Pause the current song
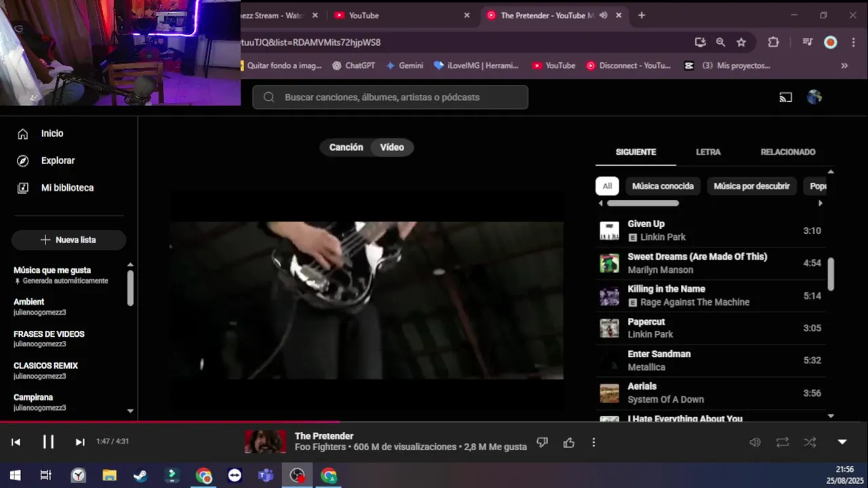Image resolution: width=868 pixels, height=488 pixels. coord(48,442)
